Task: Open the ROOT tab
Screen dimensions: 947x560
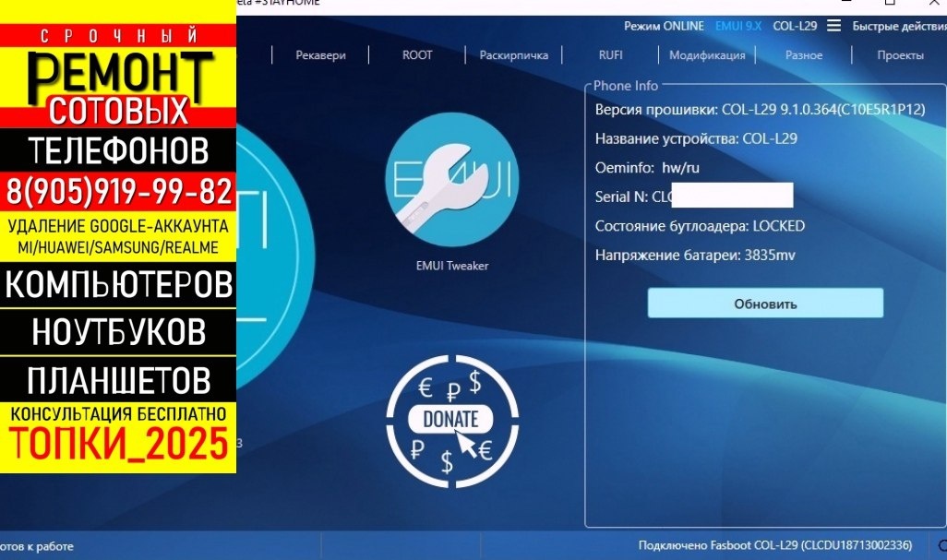Action: click(x=417, y=55)
